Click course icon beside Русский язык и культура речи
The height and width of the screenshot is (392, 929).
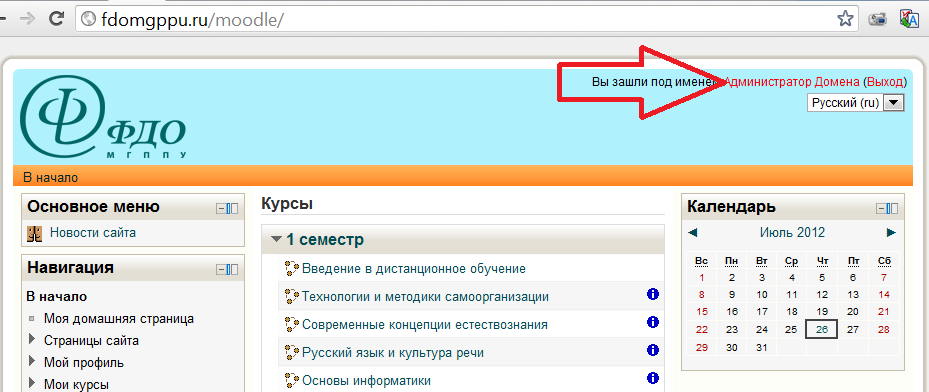click(x=291, y=352)
